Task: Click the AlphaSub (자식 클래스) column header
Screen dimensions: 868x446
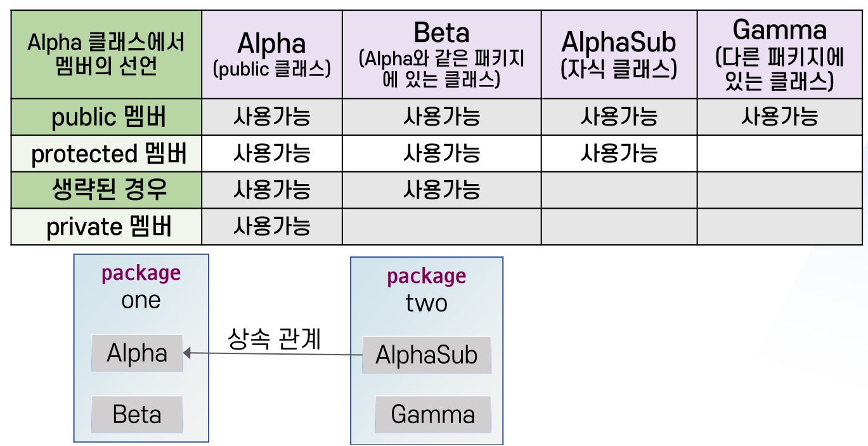Action: coord(619,55)
